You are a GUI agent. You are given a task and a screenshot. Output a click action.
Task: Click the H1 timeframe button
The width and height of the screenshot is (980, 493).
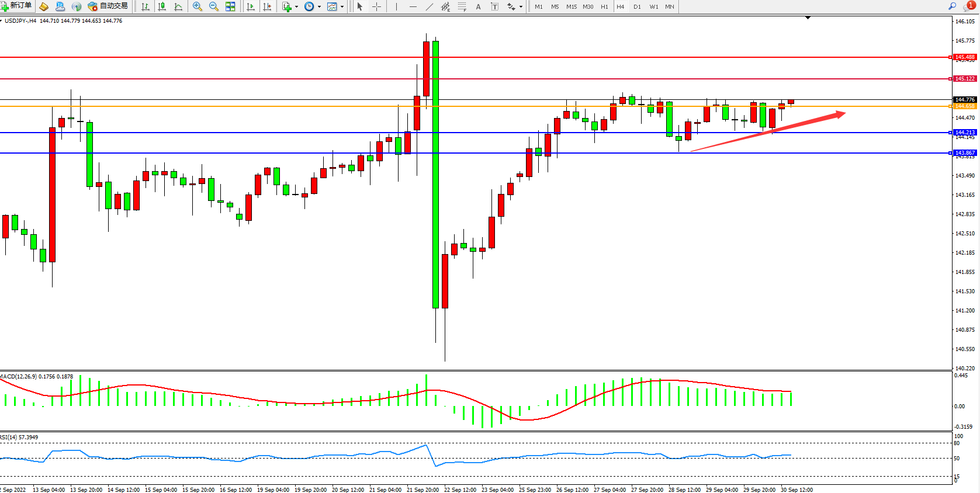click(x=604, y=7)
